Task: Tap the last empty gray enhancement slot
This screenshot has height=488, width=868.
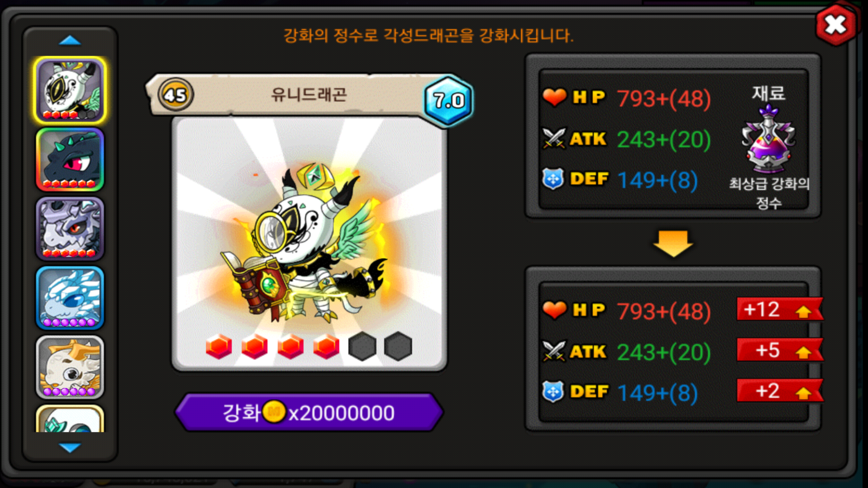Action: (x=398, y=347)
